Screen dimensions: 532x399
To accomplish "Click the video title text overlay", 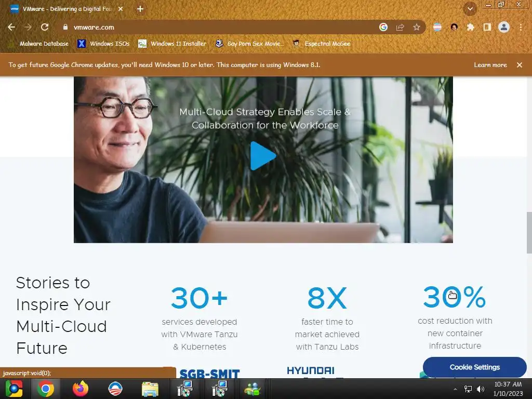I will [x=265, y=118].
